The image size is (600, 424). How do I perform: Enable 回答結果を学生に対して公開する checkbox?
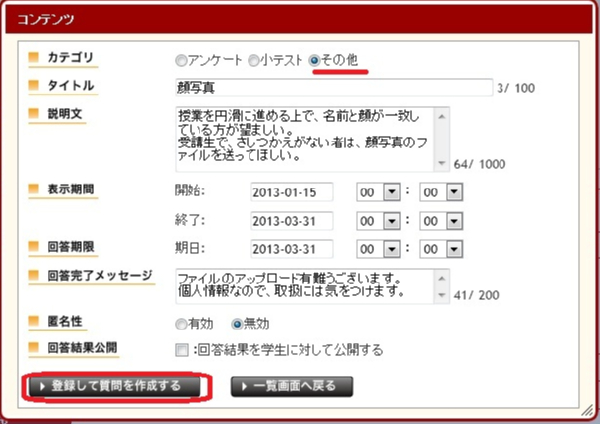tap(181, 350)
